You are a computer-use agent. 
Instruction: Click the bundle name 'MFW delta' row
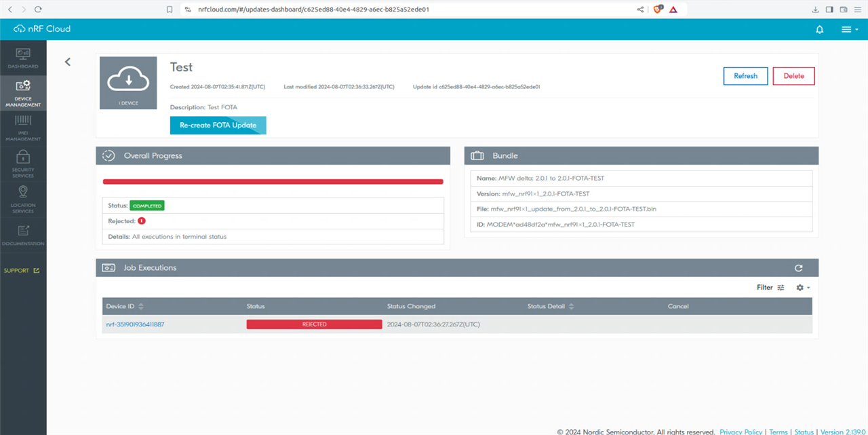[641, 178]
